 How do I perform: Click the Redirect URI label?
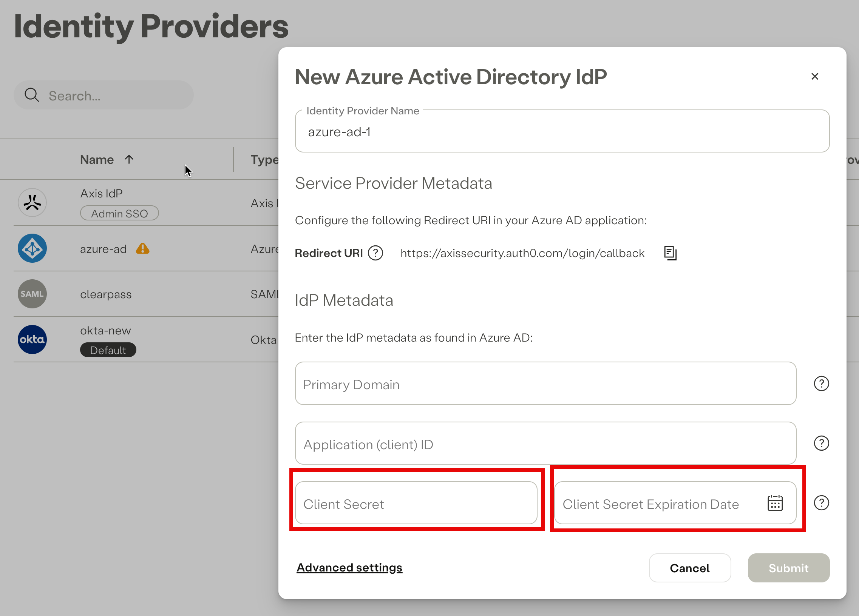[329, 253]
